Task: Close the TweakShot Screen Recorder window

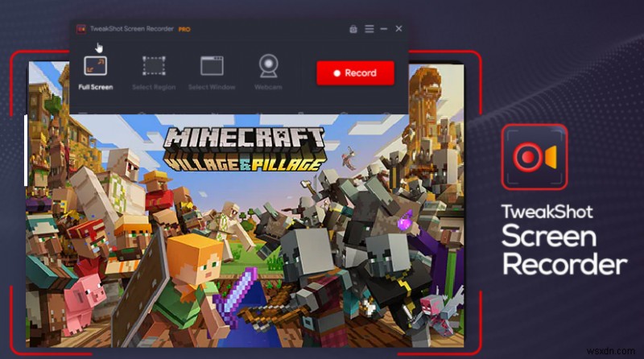Action: pyautogui.click(x=398, y=28)
